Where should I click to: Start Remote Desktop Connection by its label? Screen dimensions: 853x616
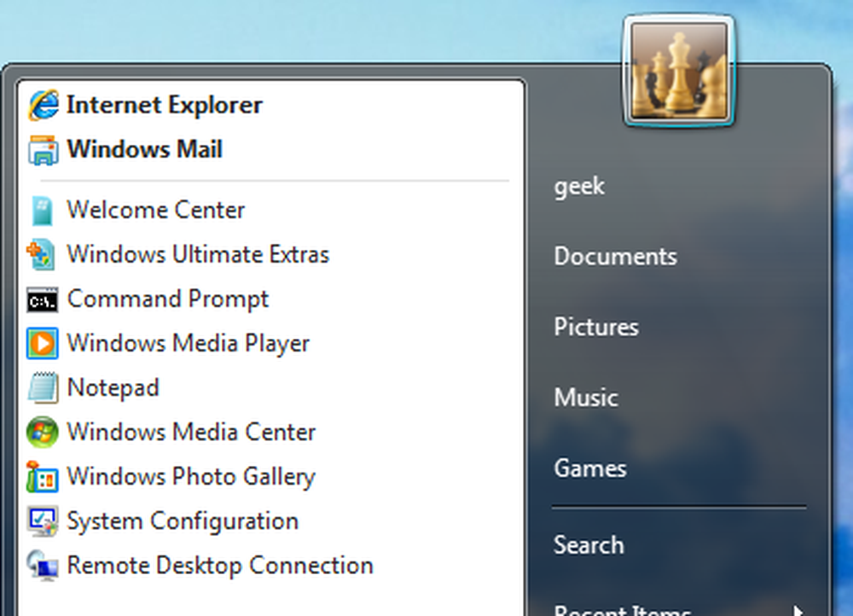(220, 566)
